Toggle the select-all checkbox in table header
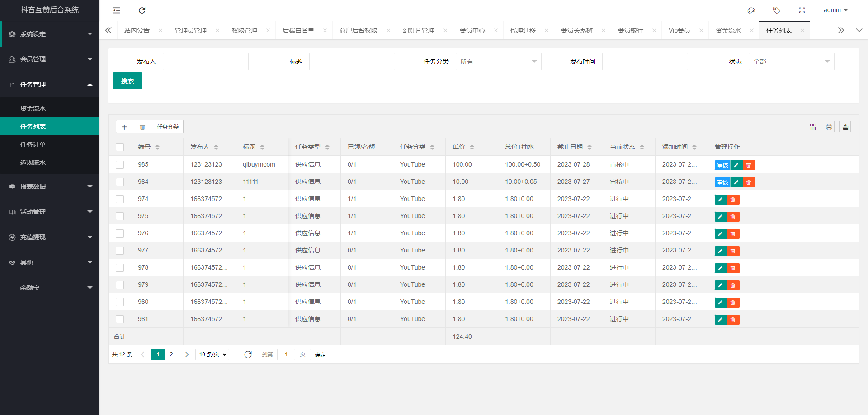Image resolution: width=868 pixels, height=415 pixels. 120,147
